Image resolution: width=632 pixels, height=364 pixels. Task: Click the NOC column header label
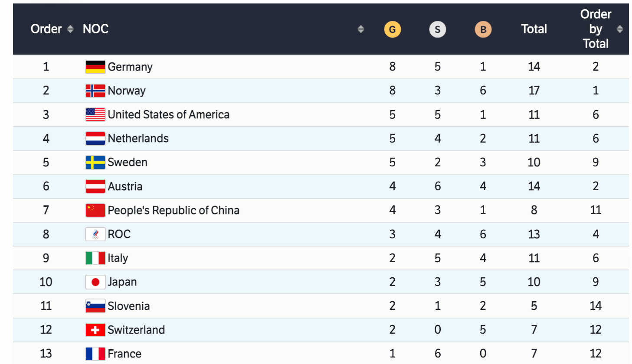click(x=95, y=29)
